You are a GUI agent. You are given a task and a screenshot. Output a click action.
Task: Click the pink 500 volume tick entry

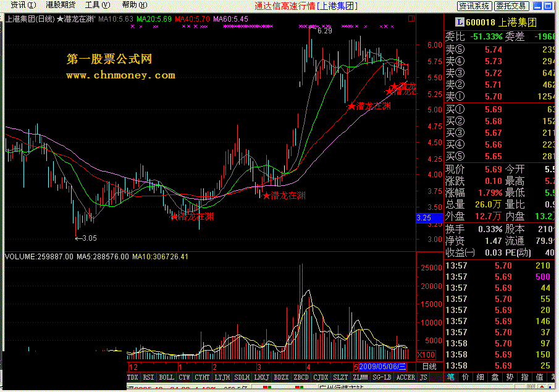[542, 277]
